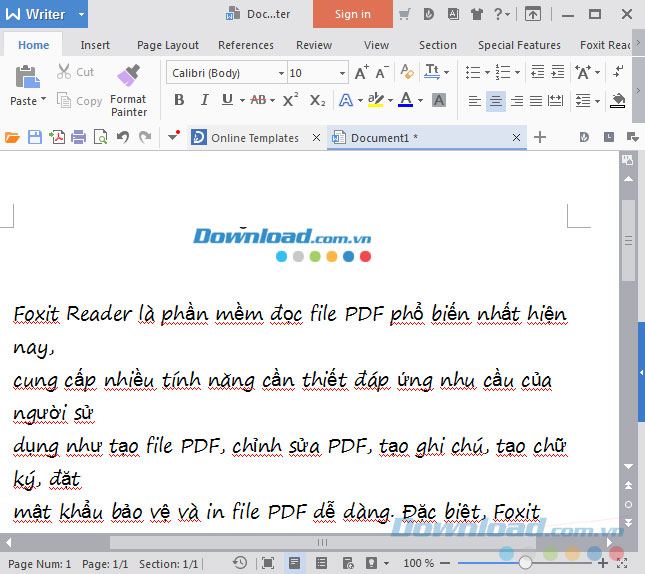Open the backup history clock icon in status bar
The image size is (645, 574).
point(239,562)
